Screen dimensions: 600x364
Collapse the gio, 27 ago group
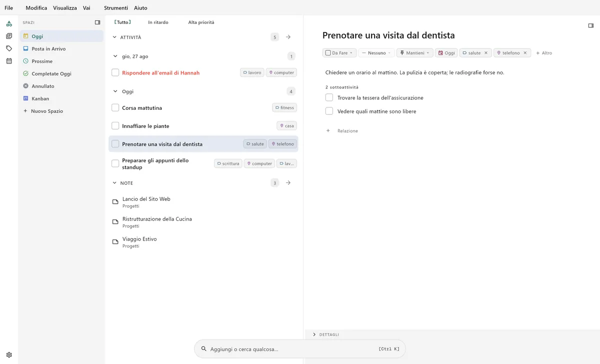point(115,56)
